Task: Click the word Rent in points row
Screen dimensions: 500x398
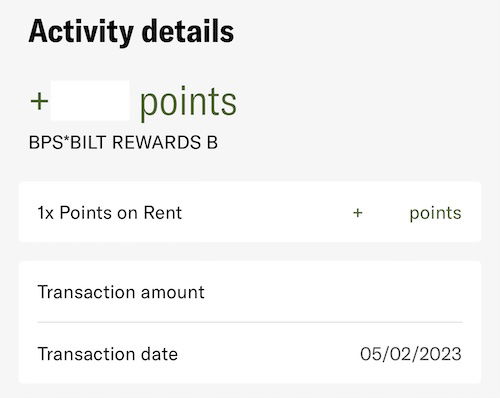Action: click(163, 213)
